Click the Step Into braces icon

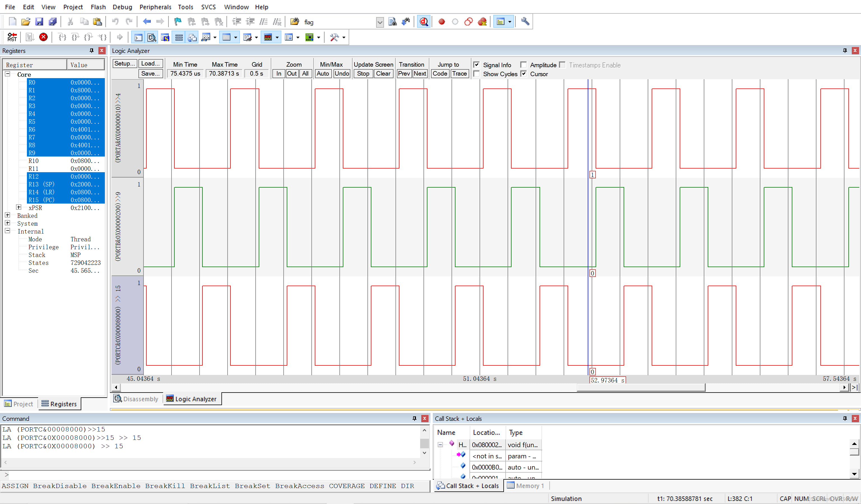click(62, 37)
